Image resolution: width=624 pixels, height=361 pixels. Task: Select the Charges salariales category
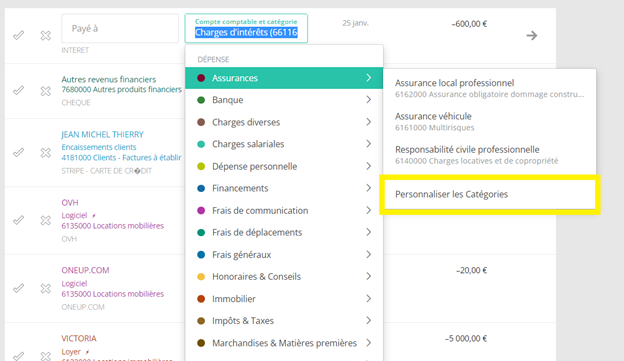[x=284, y=144]
